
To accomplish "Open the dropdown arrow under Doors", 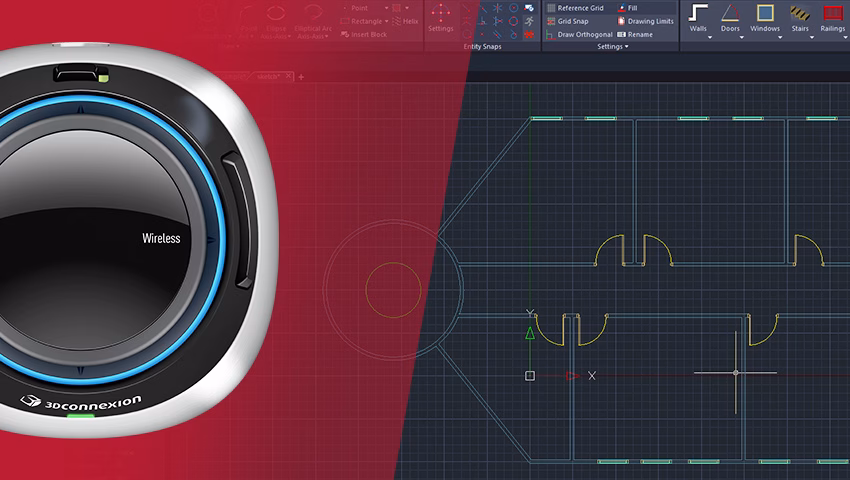I will click(731, 39).
